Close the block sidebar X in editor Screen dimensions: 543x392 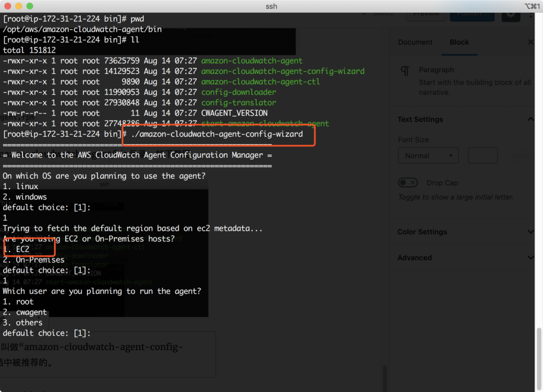(530, 42)
